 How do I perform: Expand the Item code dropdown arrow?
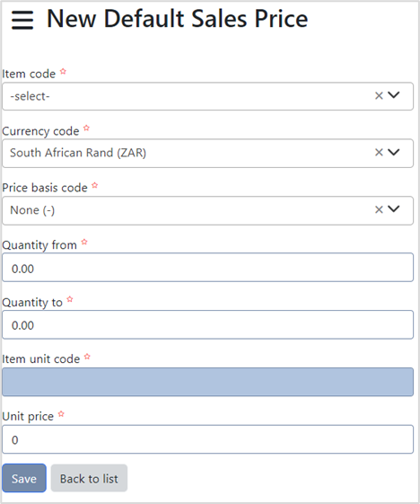(x=394, y=95)
